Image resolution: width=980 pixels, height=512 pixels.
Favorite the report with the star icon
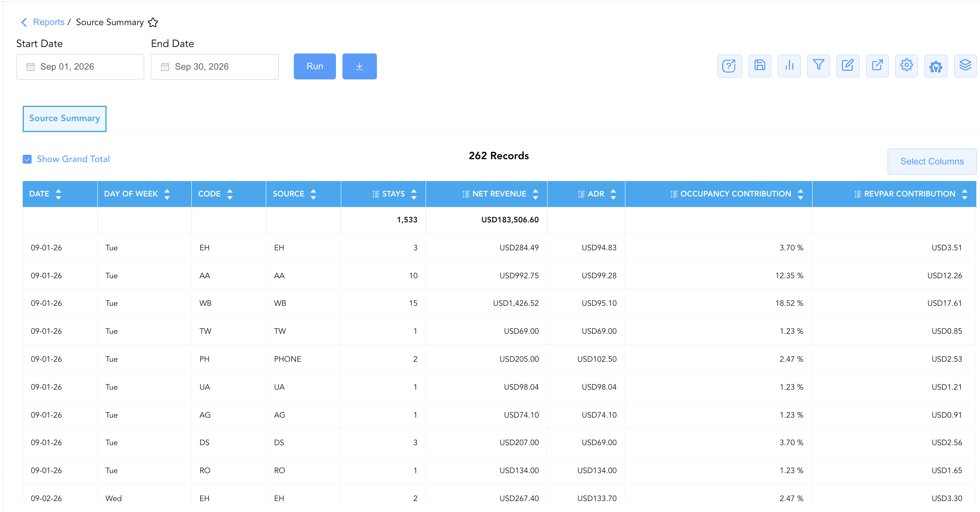tap(153, 22)
